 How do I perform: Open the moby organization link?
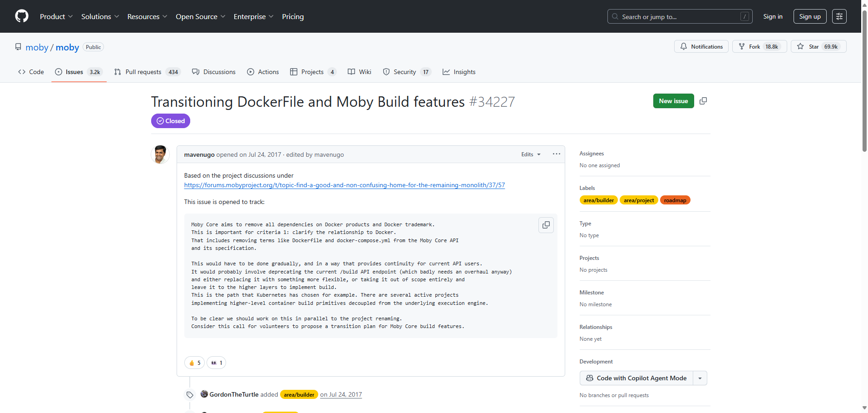37,47
